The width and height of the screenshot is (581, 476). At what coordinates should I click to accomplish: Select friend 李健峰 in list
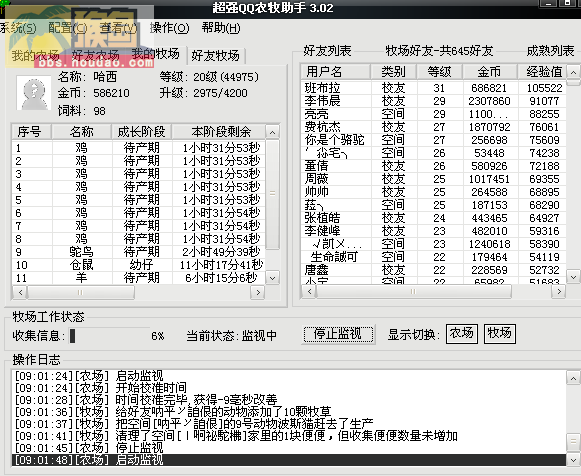[434, 231]
